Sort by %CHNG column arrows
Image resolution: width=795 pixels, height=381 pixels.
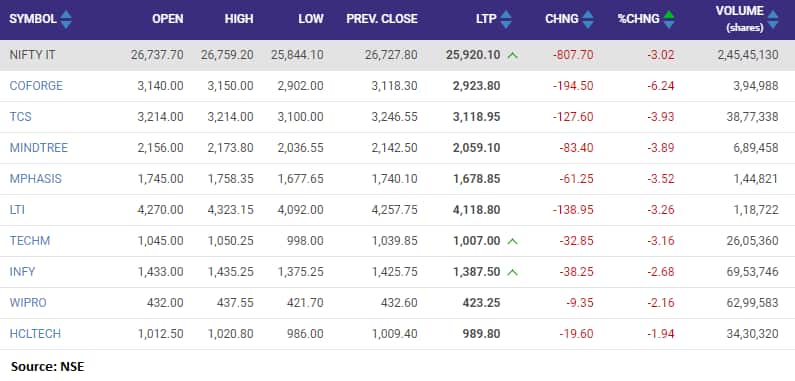(669, 19)
